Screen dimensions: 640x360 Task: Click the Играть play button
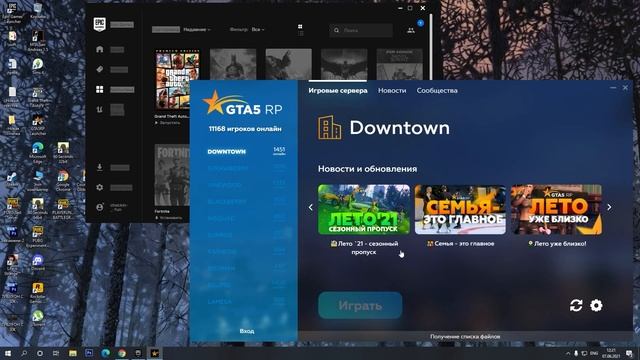pyautogui.click(x=360, y=305)
